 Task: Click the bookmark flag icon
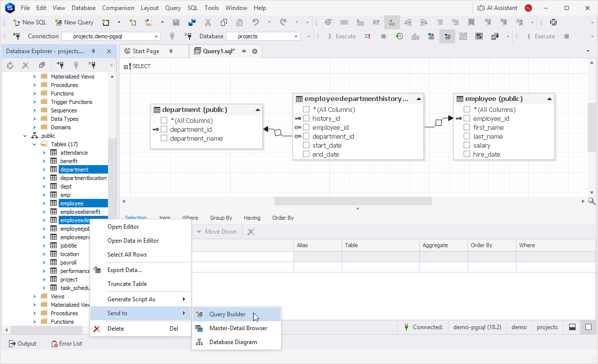coord(471,22)
